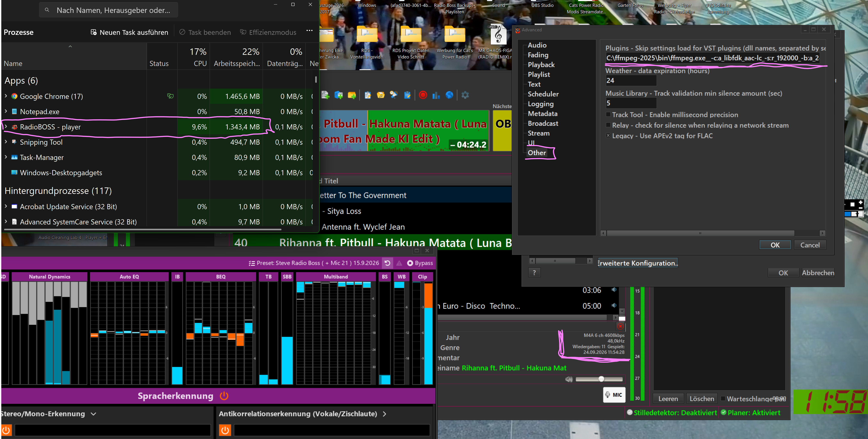
Task: Click the preset reset arrow icon beside preset name
Action: [388, 263]
